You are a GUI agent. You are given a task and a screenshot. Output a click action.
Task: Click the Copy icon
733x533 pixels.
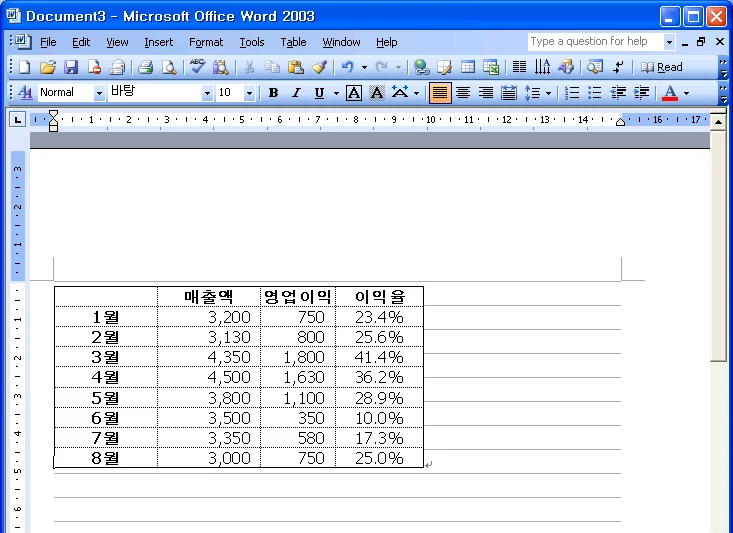click(272, 67)
